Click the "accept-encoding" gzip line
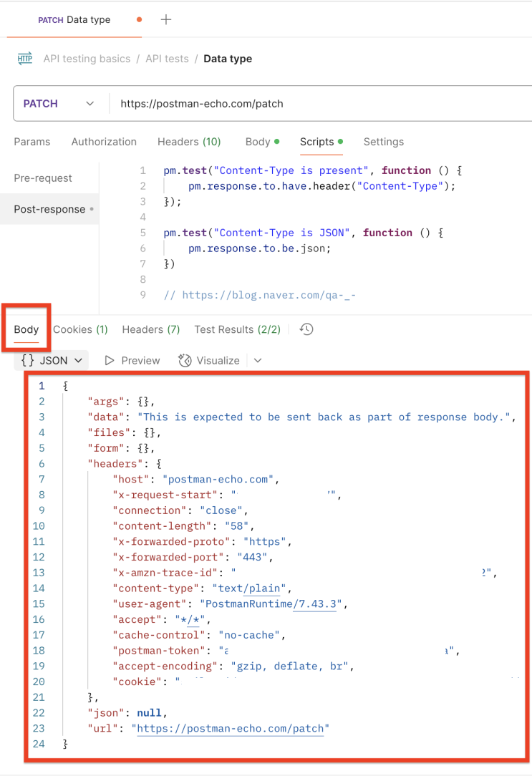Viewport: 532px width, 776px height. point(233,666)
